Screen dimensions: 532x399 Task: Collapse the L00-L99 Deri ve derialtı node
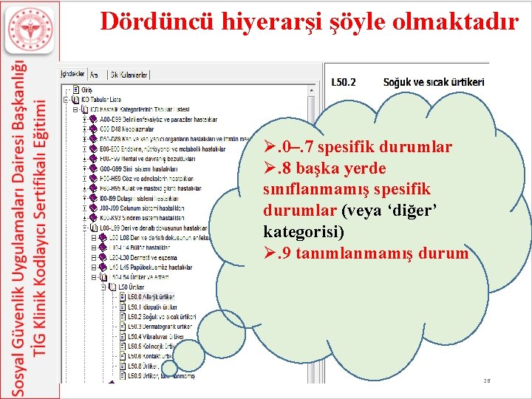(84, 228)
